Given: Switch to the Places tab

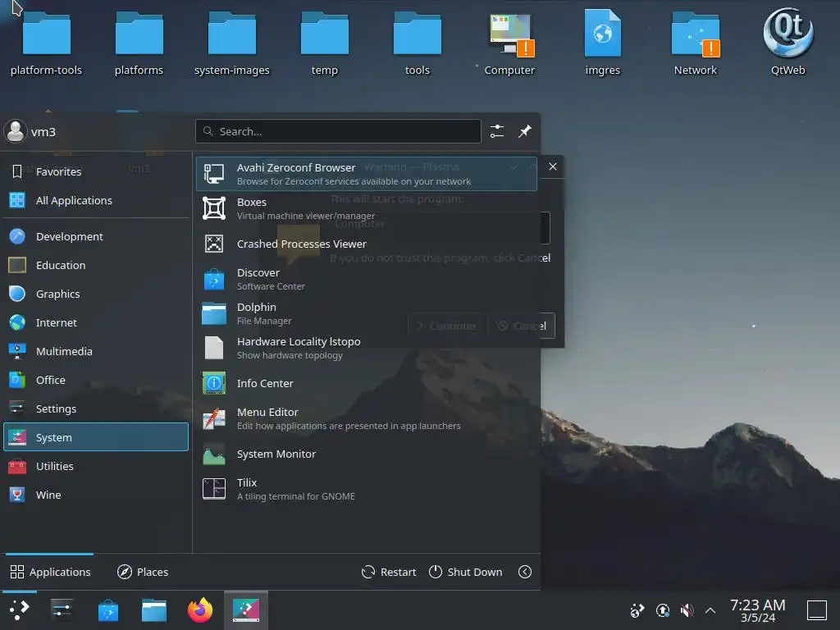Looking at the screenshot, I should point(143,572).
